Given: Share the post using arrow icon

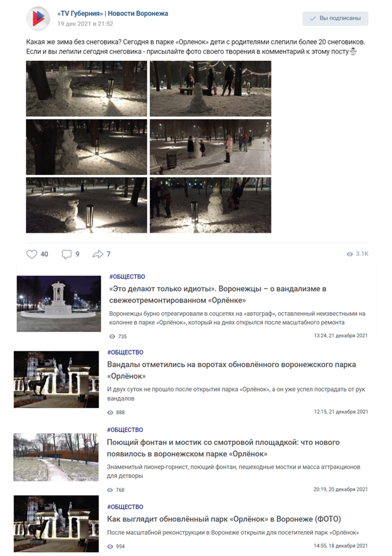Looking at the screenshot, I should pyautogui.click(x=98, y=254).
